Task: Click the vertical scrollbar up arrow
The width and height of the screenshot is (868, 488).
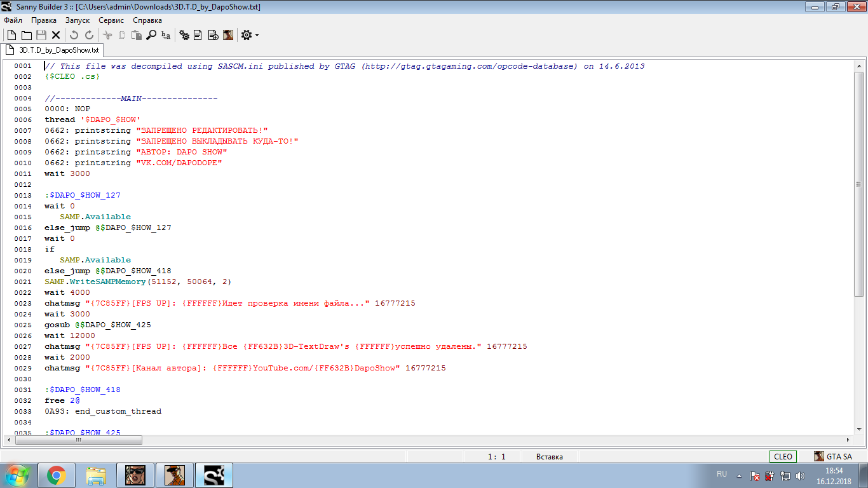Action: [x=859, y=65]
